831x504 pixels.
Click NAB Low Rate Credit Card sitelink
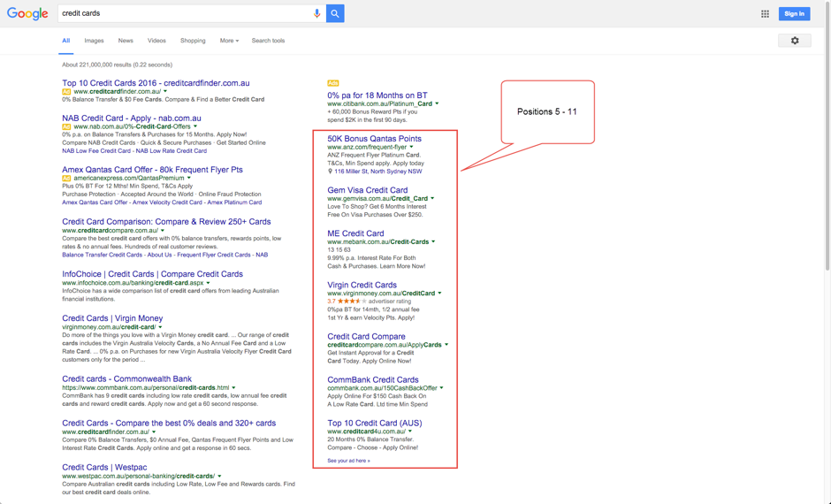(172, 151)
